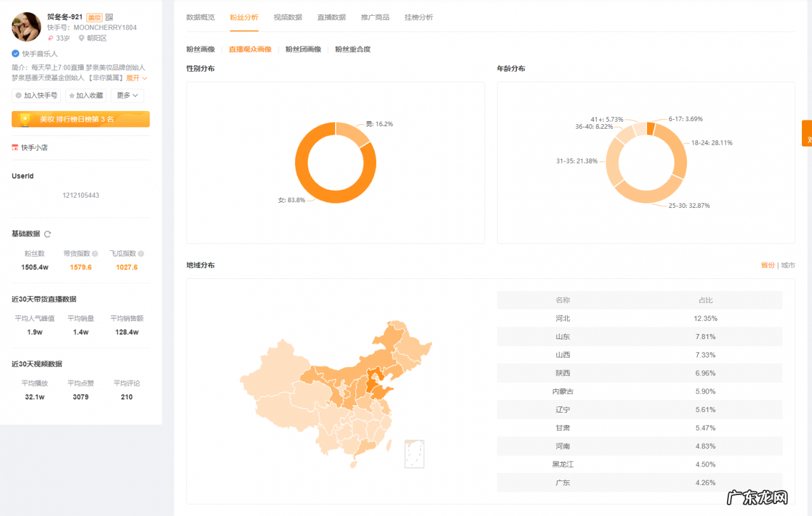812x516 pixels.
Task: Click the location pin icon near 朝阳区
Action: tap(81, 38)
